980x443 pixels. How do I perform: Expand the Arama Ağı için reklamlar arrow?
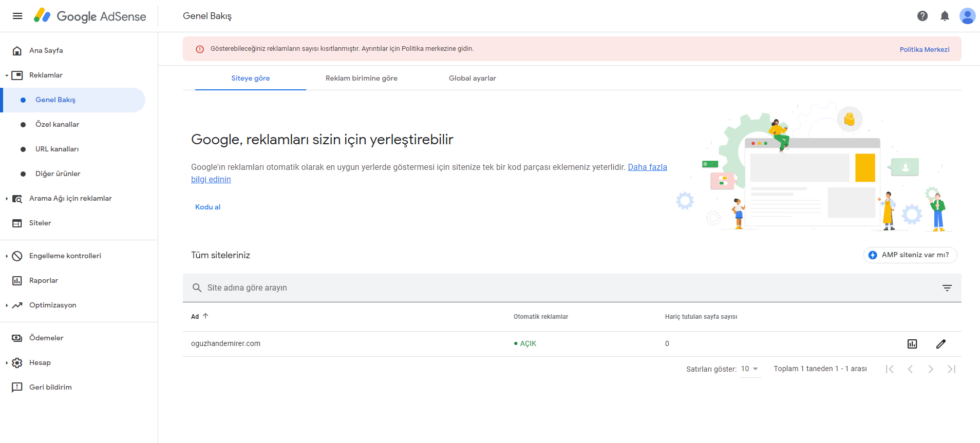point(7,199)
